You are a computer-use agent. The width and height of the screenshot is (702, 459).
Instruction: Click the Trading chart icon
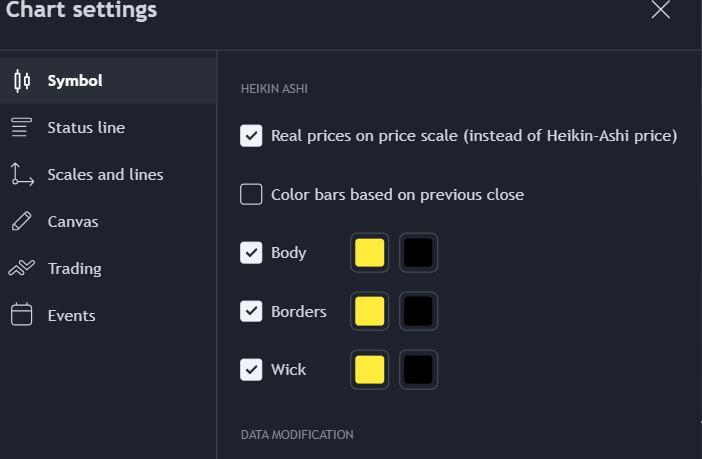[22, 268]
